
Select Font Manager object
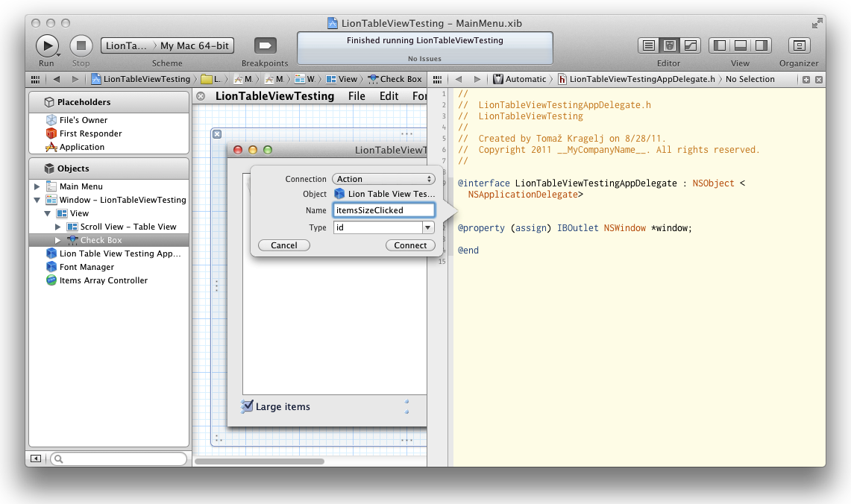[87, 267]
